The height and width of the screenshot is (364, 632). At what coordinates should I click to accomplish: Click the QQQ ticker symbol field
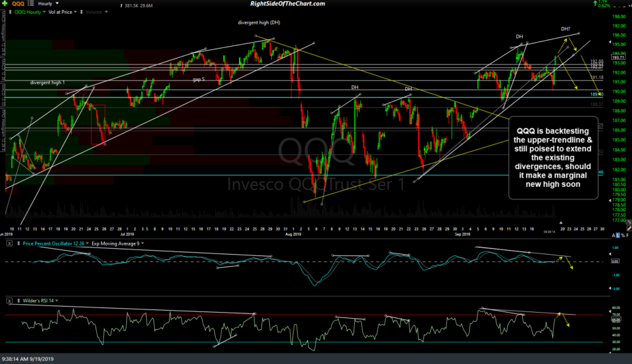click(18, 4)
